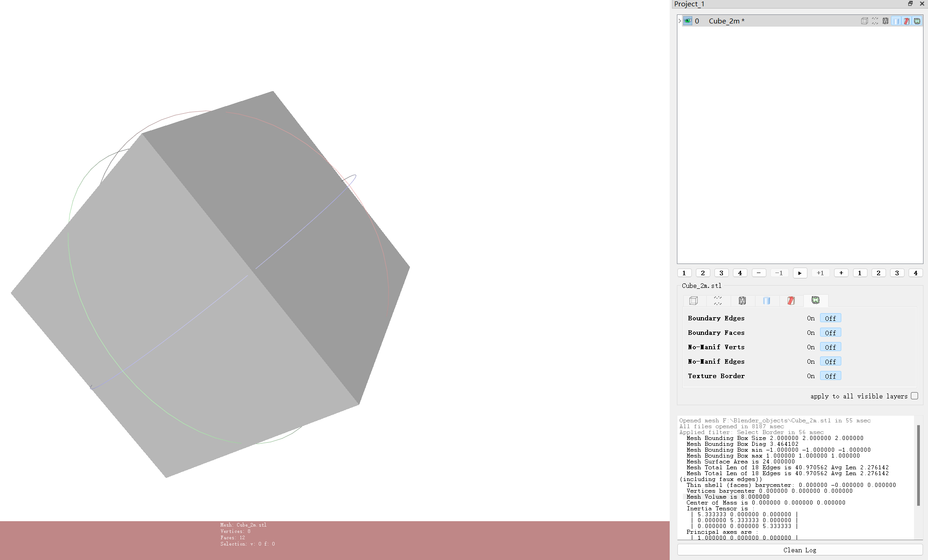Toggle wireframe icon in Cube_2m layer row
The width and height of the screenshot is (928, 560).
point(886,21)
